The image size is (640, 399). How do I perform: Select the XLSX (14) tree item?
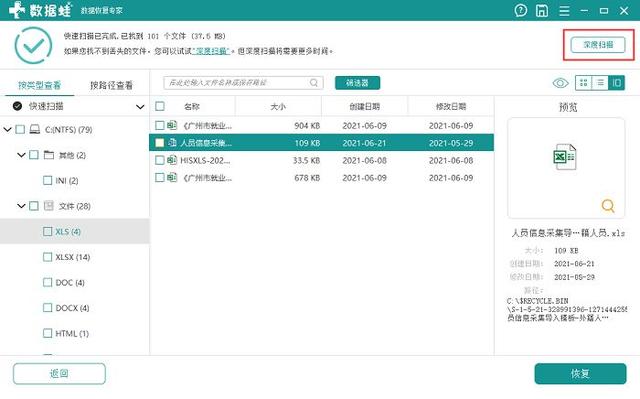click(73, 257)
